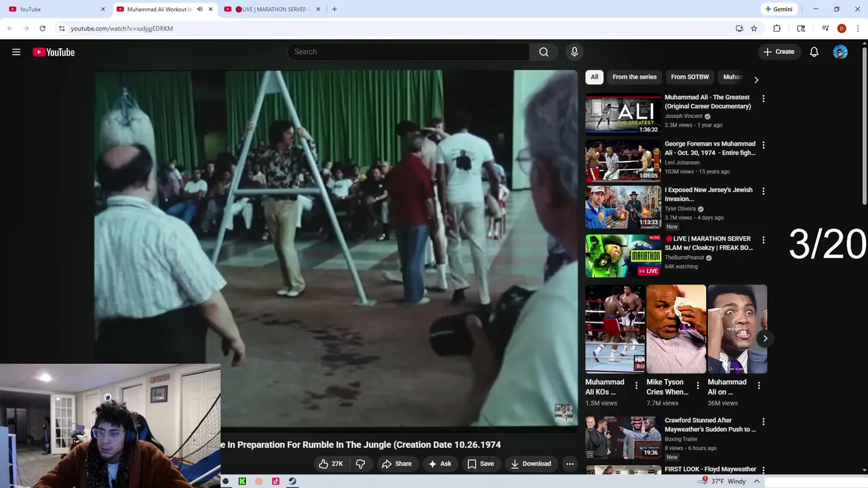The height and width of the screenshot is (488, 868).
Task: Mute the Muhammad Ali tab audio icon
Action: pos(199,9)
